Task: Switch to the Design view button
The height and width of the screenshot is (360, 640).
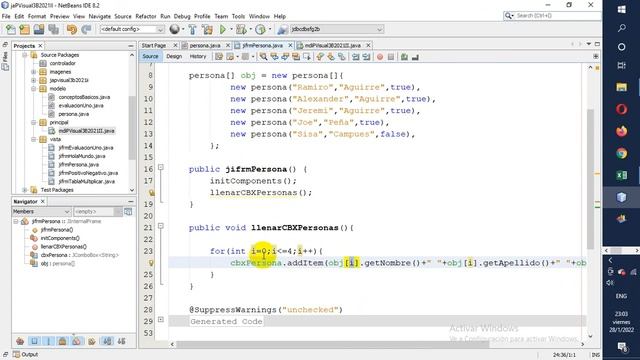Action: click(174, 57)
